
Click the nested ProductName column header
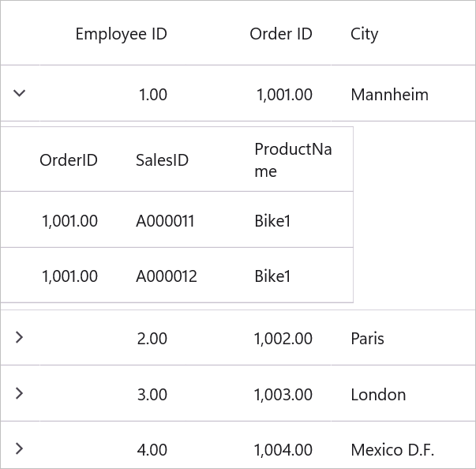point(293,159)
